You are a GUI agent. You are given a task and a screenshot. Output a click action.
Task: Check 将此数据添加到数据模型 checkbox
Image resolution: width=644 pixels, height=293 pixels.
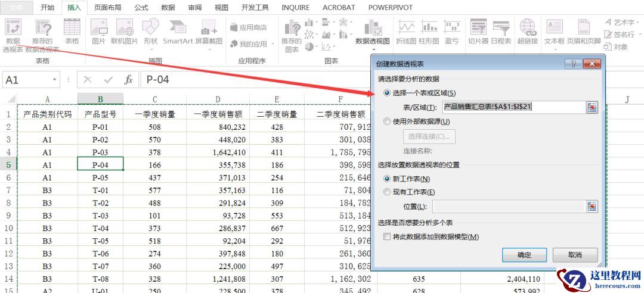tap(386, 237)
